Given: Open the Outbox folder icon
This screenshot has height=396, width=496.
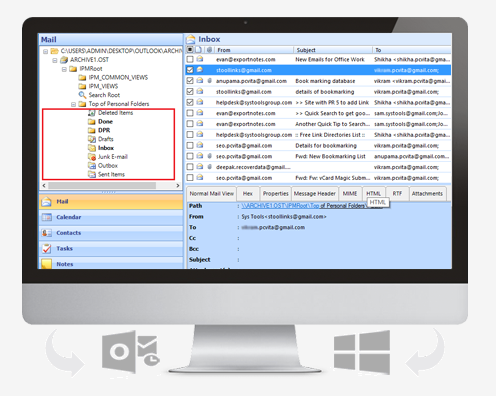Looking at the screenshot, I should pos(92,166).
